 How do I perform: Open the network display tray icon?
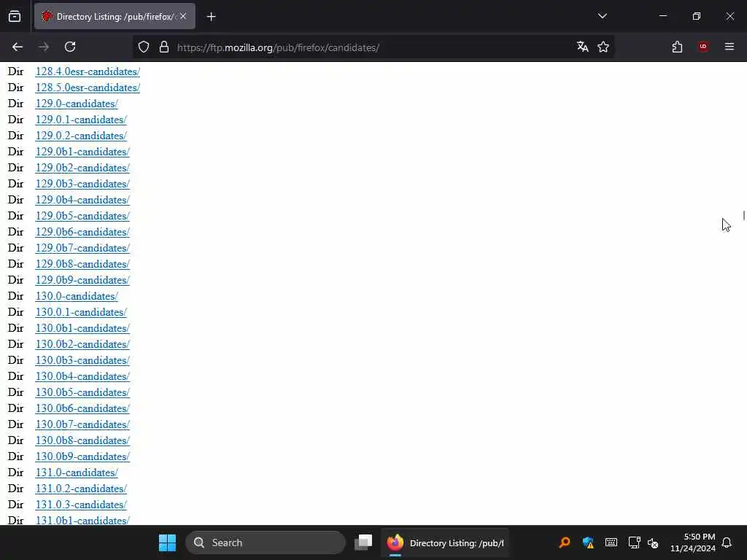coord(634,542)
